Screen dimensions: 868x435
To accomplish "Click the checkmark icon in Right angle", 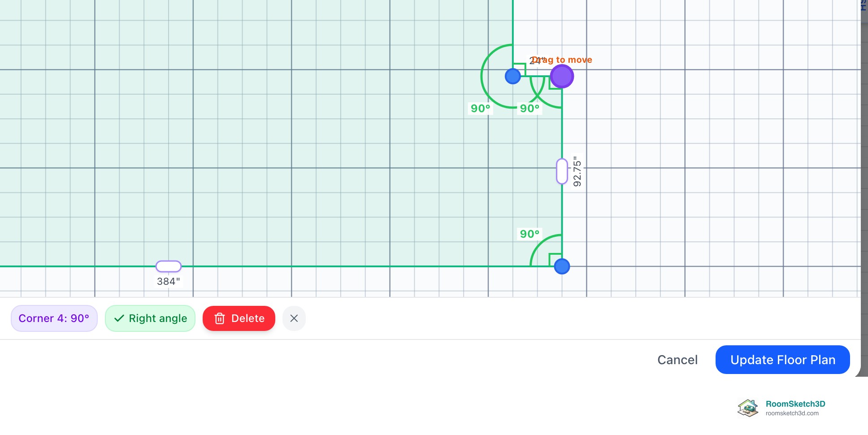I will pos(119,318).
